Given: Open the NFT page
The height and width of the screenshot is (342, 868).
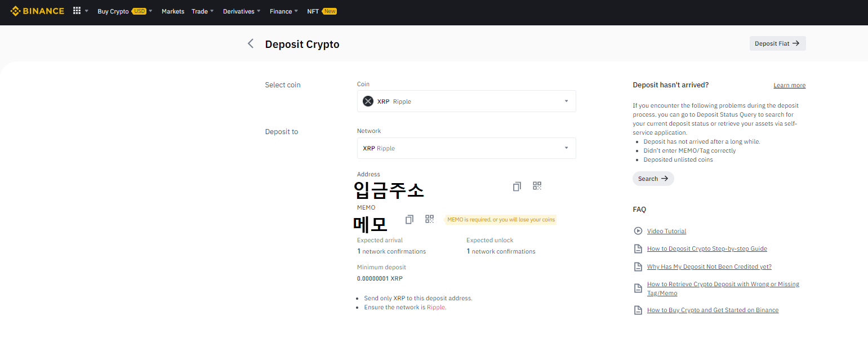Looking at the screenshot, I should tap(313, 11).
